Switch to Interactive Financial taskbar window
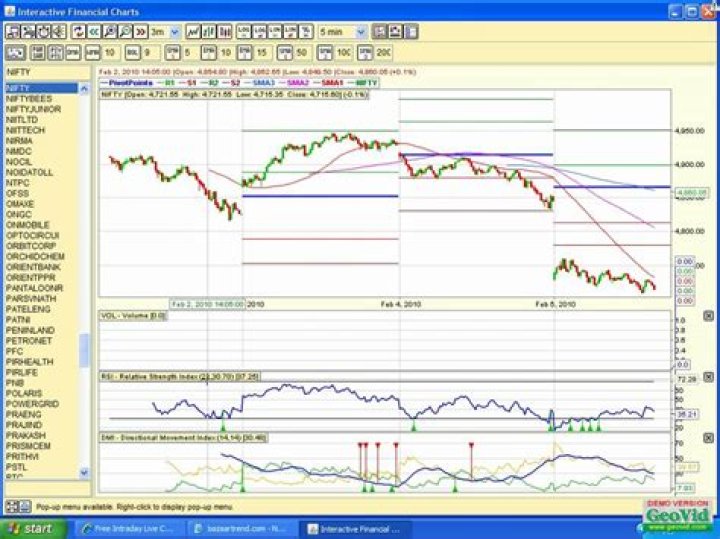The image size is (720, 539). (354, 529)
